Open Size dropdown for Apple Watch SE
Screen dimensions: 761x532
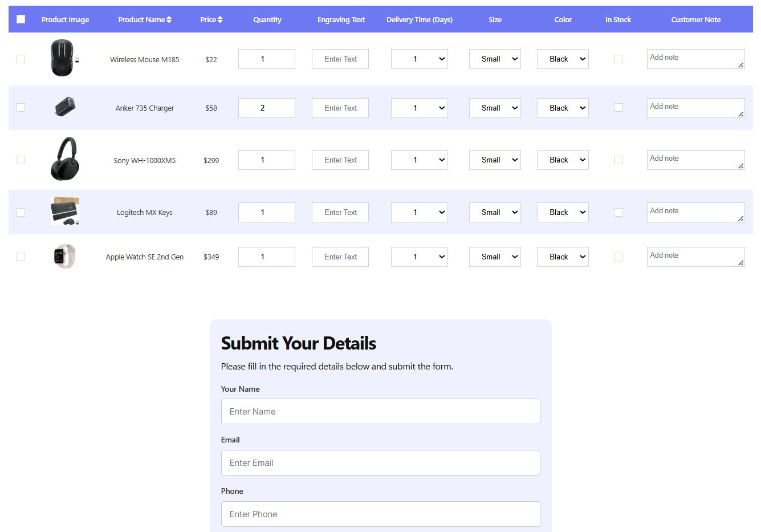pyautogui.click(x=495, y=257)
